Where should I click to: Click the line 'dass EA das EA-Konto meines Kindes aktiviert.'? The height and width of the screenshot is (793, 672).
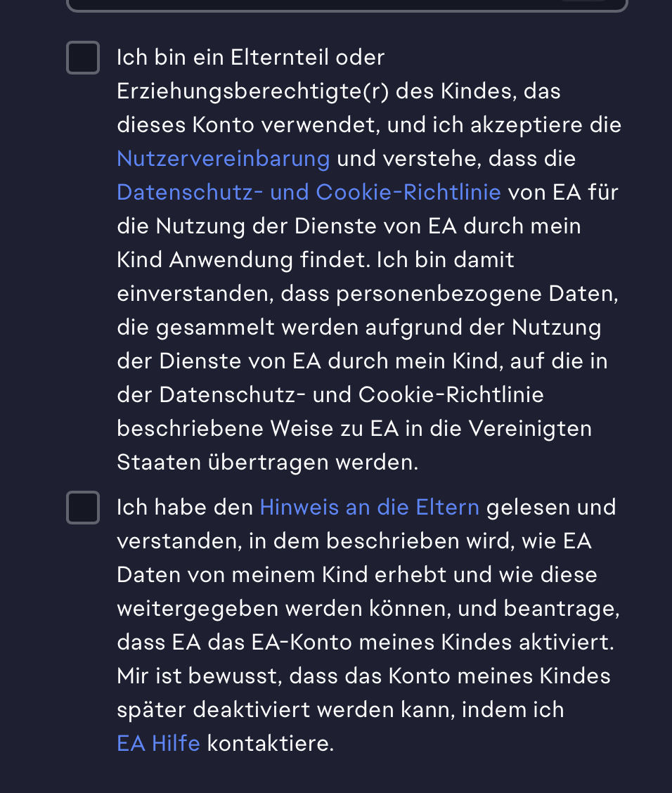[x=365, y=643]
